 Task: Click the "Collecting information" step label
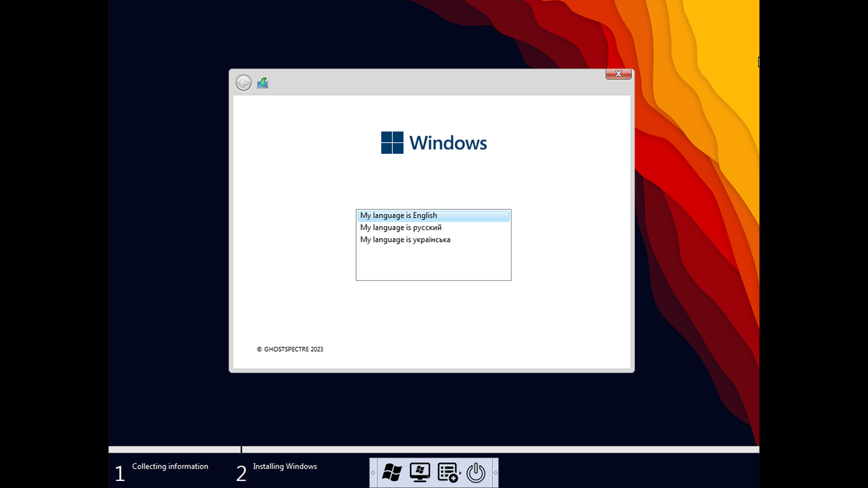(170, 466)
